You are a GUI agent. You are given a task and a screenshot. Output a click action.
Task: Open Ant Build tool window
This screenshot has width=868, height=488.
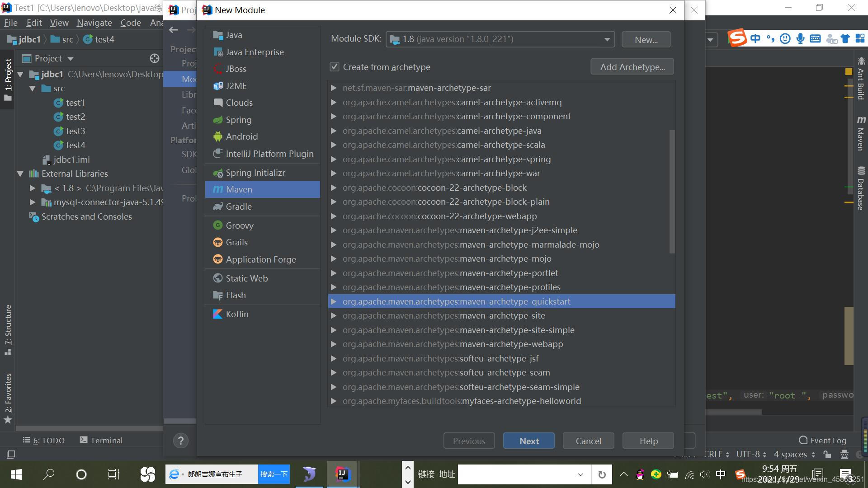point(861,78)
